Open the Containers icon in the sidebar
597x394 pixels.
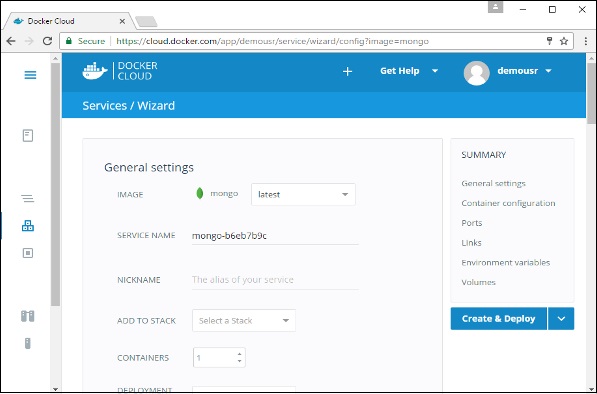point(28,253)
